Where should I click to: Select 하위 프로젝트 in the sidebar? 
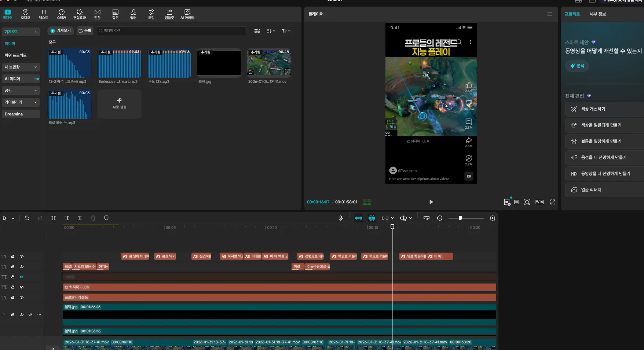[x=15, y=55]
